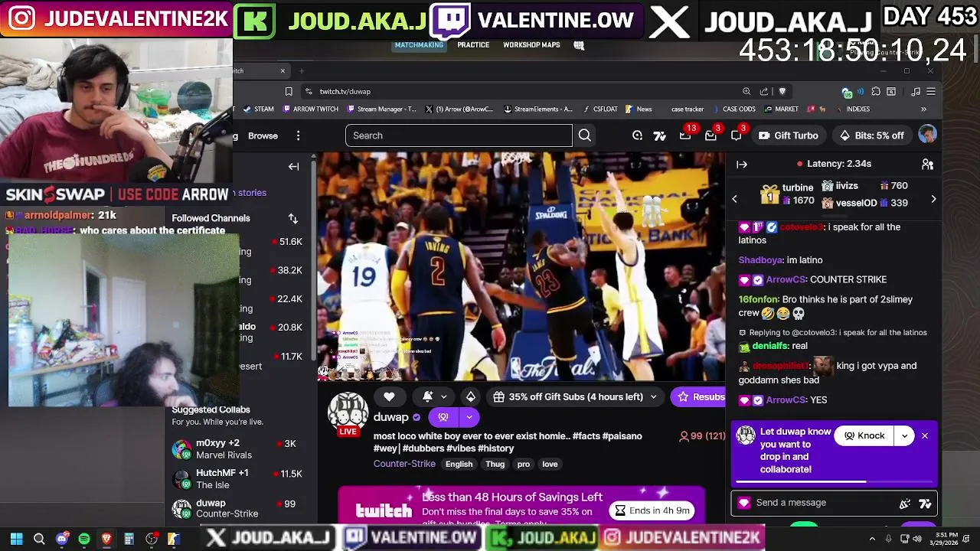Click the browser bookmark icon in address bar
Viewport: 980px width, 551px height.
(289, 92)
